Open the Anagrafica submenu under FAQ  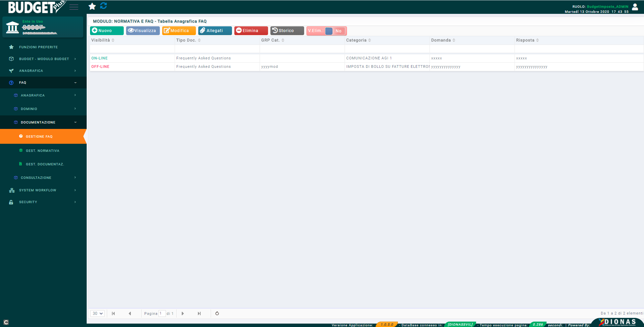click(43, 96)
